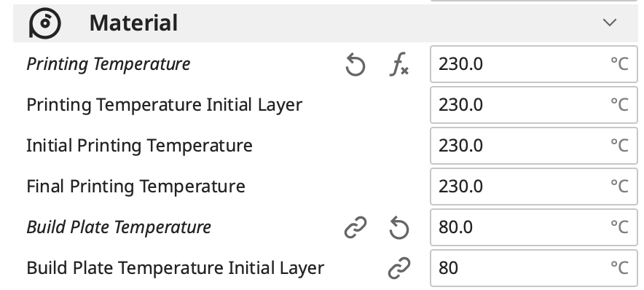Click the link icon for Build Plate Temperature Initial Layer
The width and height of the screenshot is (644, 290).
(398, 268)
